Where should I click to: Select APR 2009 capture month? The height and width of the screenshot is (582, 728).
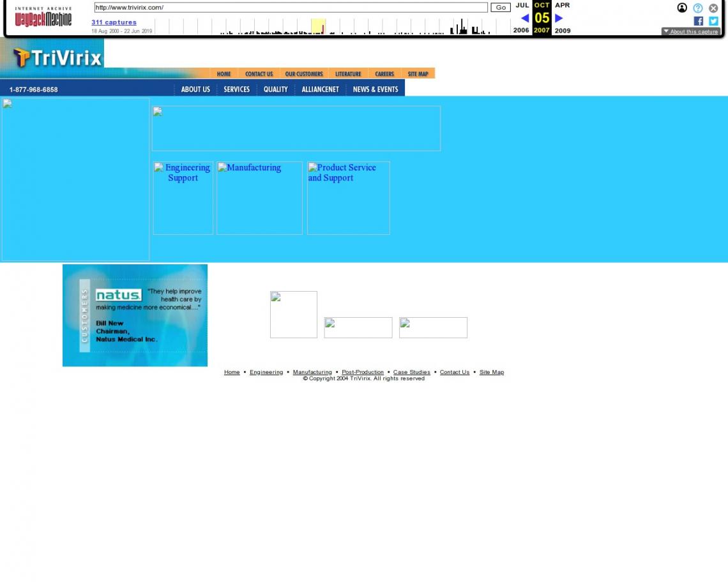click(562, 5)
